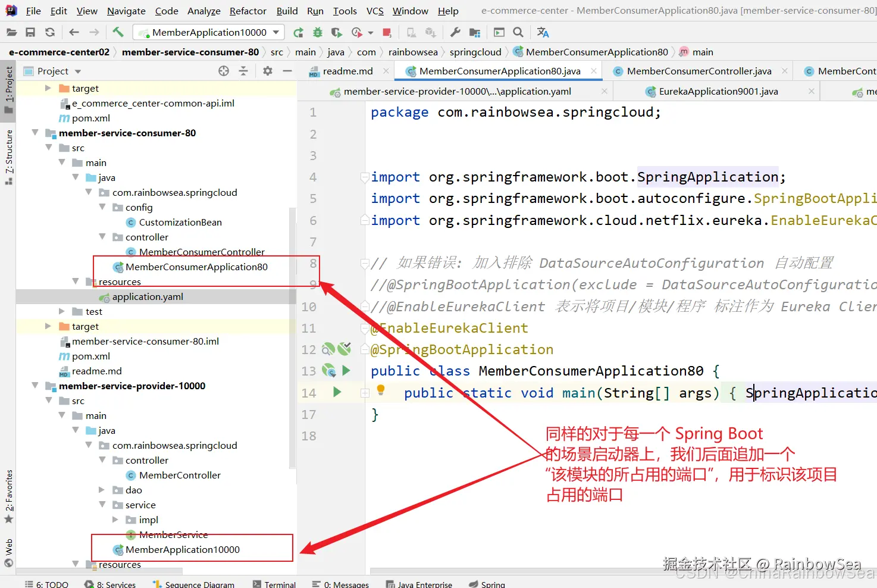Collapse the member-service-consumer-80 module node

click(35, 133)
